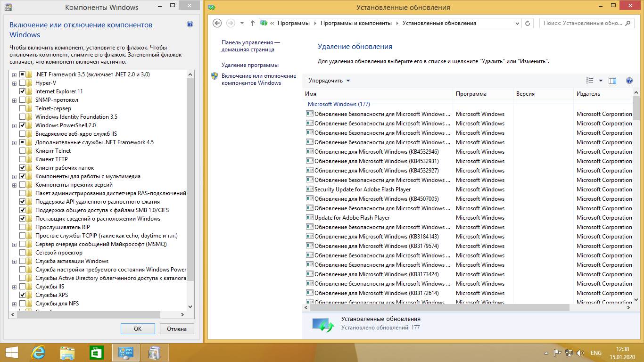Click Back arrow in Installed Updates window
Image resolution: width=644 pixels, height=362 pixels.
217,23
